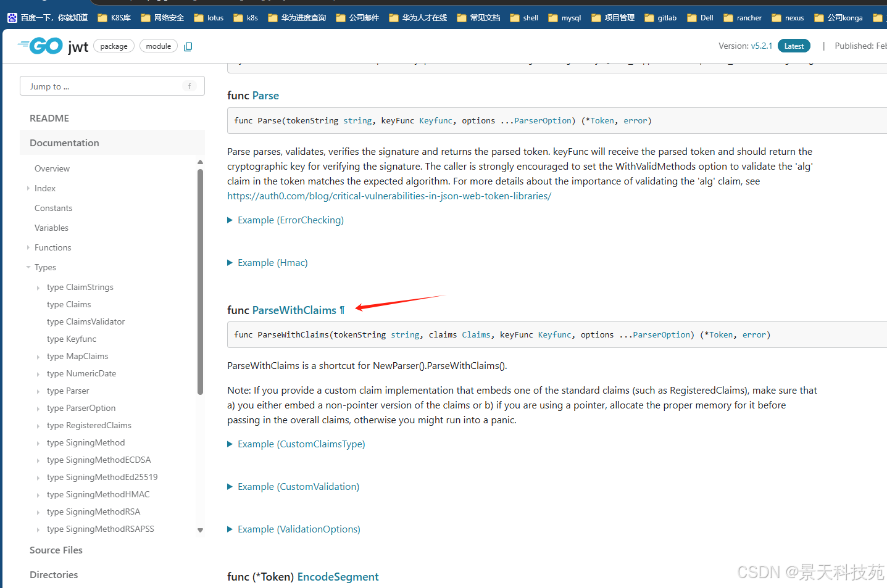Screen dimensions: 887x588
Task: Copy the package path using the copy icon
Action: tap(188, 46)
